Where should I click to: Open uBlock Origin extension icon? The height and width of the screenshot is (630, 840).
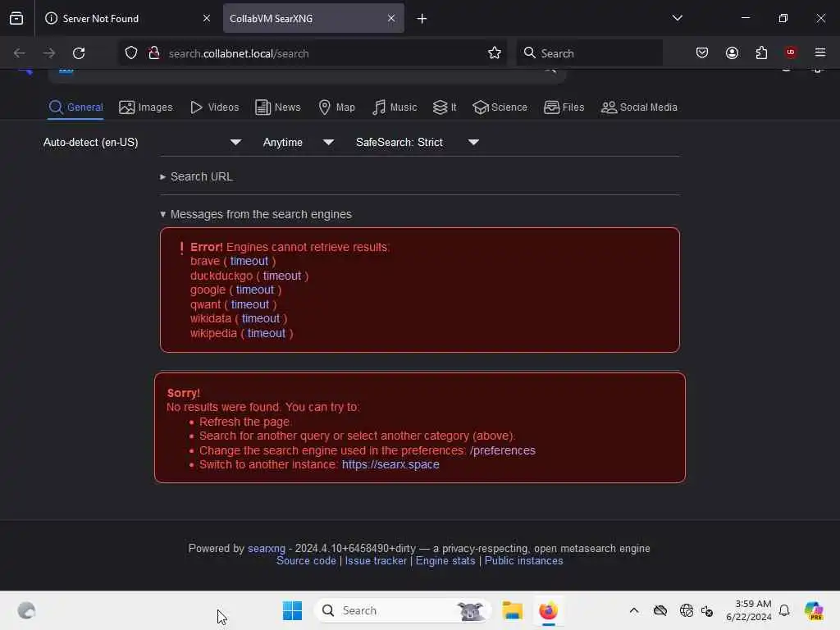pyautogui.click(x=790, y=52)
